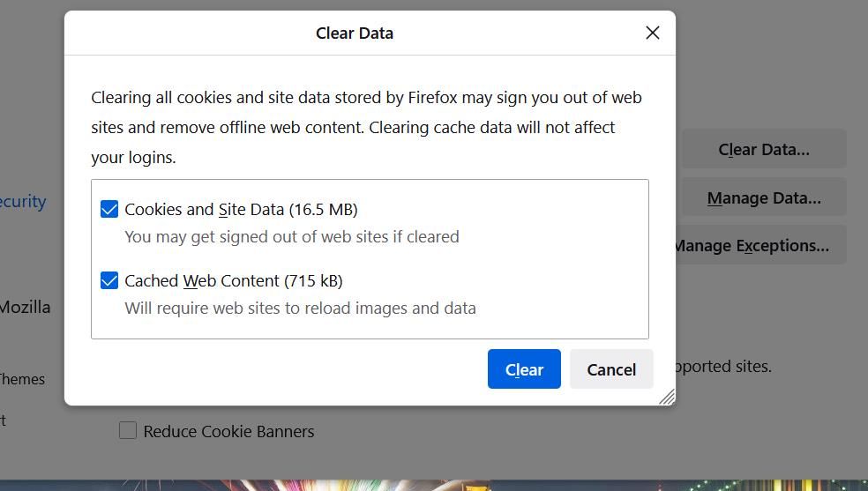Click the "Cookies and Site Data (16.5 MB)" label
The image size is (868, 491).
click(x=241, y=209)
